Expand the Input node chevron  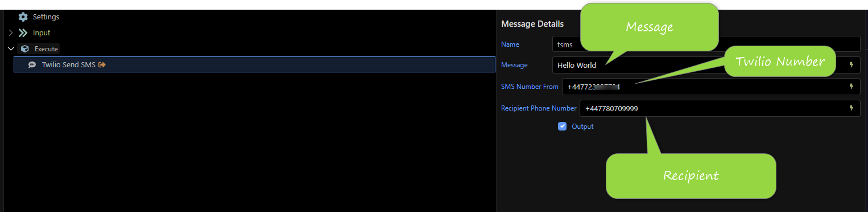point(11,33)
